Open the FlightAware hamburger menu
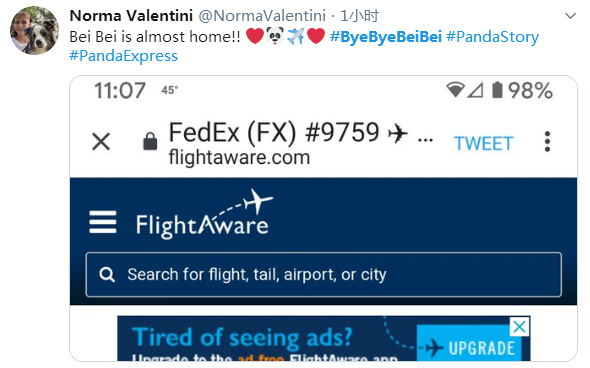 [103, 222]
